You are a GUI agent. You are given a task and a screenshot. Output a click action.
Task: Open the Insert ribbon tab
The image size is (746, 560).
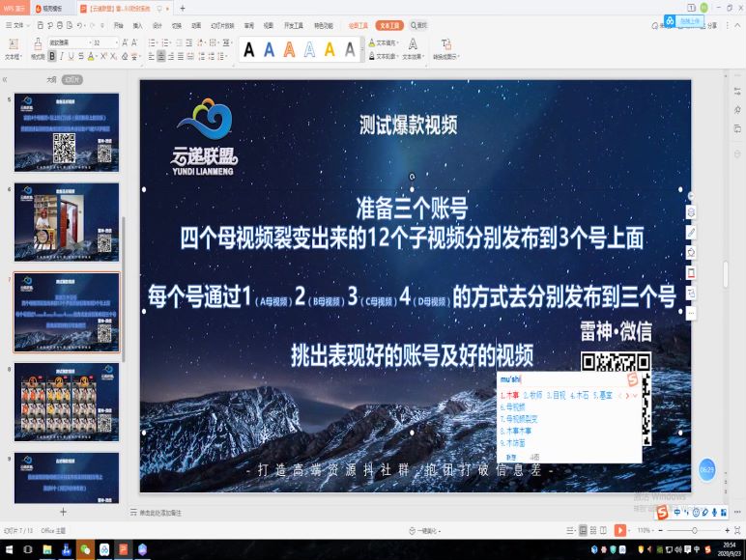pyautogui.click(x=137, y=25)
